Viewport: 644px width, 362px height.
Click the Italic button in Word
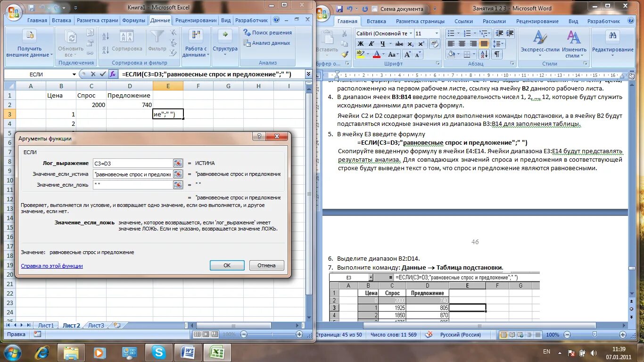pyautogui.click(x=372, y=44)
